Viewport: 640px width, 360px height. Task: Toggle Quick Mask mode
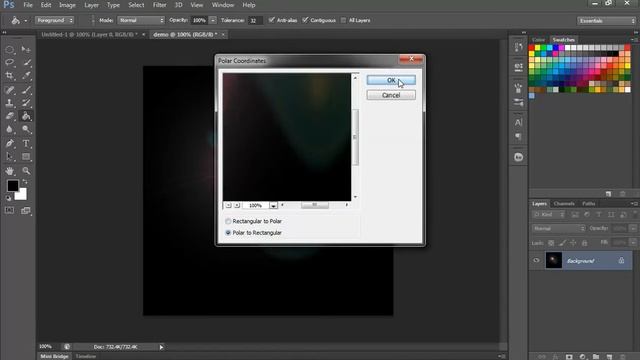pos(9,211)
